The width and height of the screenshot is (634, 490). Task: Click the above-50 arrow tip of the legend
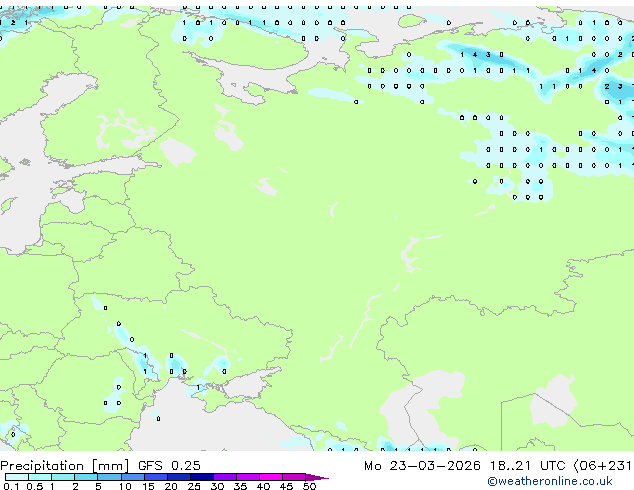(x=317, y=478)
